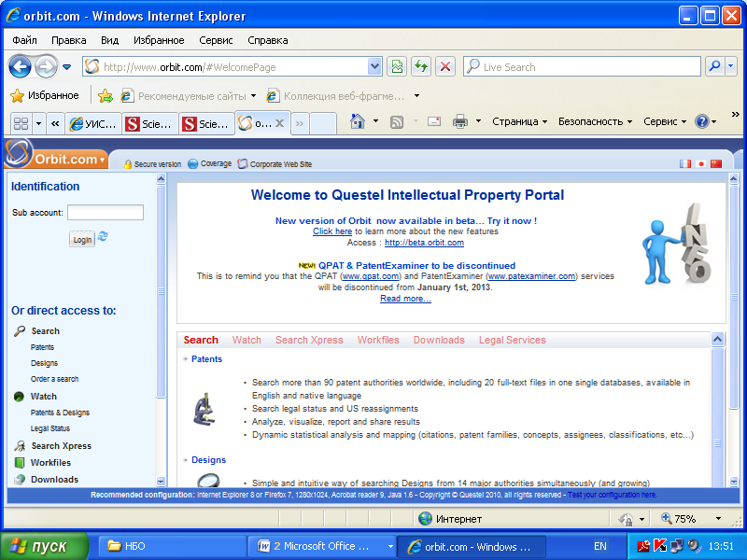Open the Click here link
747x560 pixels.
point(332,231)
